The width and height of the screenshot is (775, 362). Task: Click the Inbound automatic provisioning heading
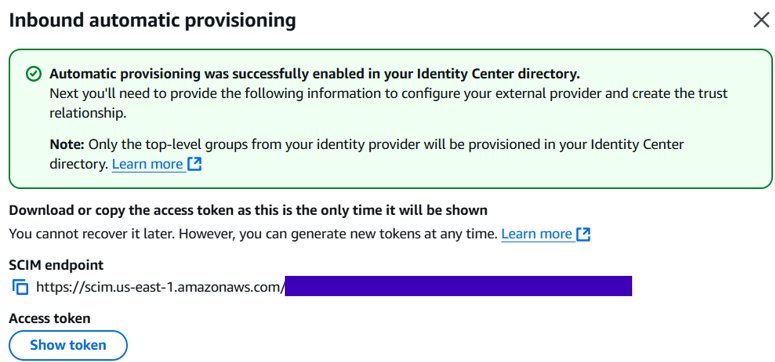tap(152, 21)
